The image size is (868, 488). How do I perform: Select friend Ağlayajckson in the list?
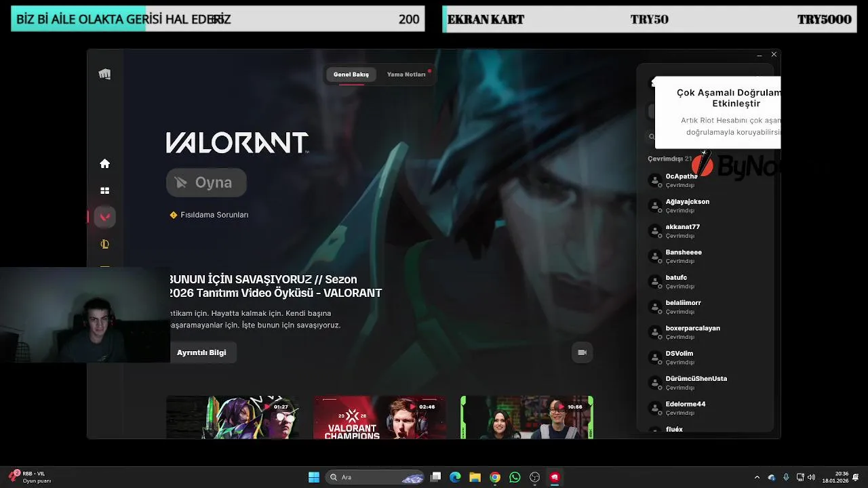coord(705,205)
